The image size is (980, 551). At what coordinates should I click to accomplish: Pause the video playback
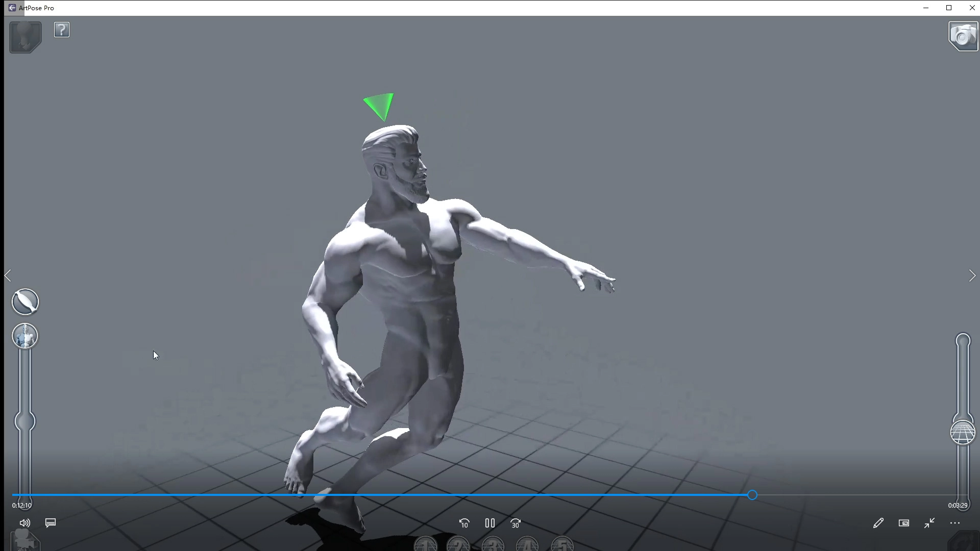click(x=490, y=523)
